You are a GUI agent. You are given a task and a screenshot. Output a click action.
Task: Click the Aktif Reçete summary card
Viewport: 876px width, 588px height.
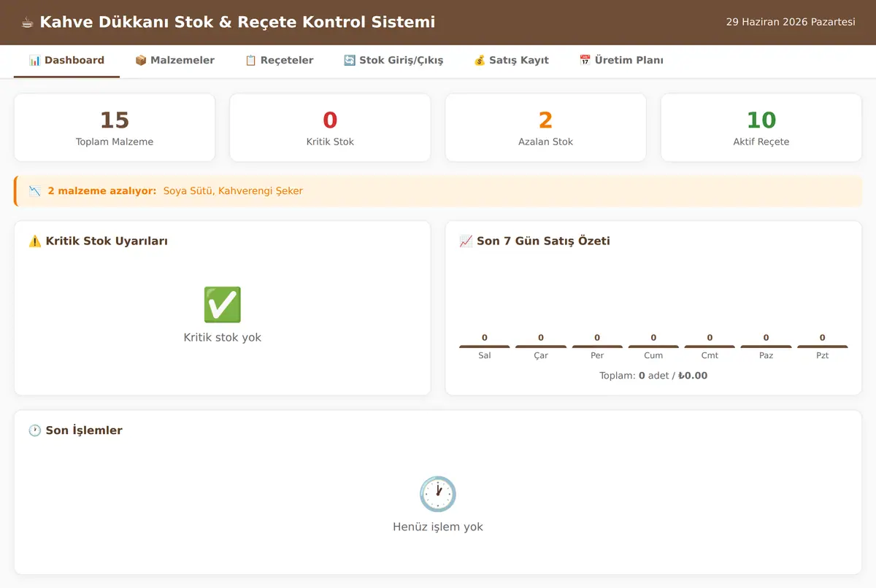click(761, 128)
